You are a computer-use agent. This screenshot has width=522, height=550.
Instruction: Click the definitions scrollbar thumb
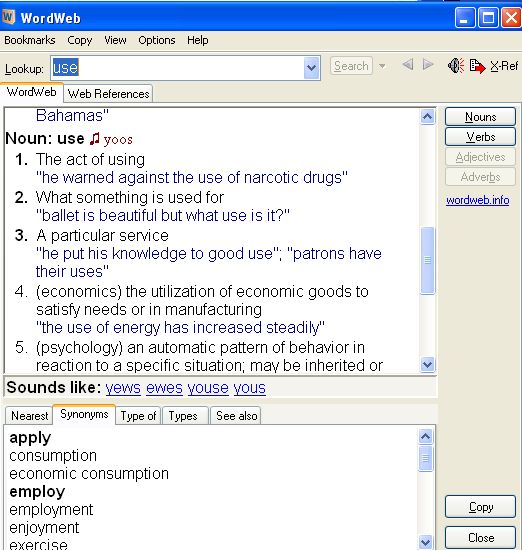pyautogui.click(x=427, y=260)
